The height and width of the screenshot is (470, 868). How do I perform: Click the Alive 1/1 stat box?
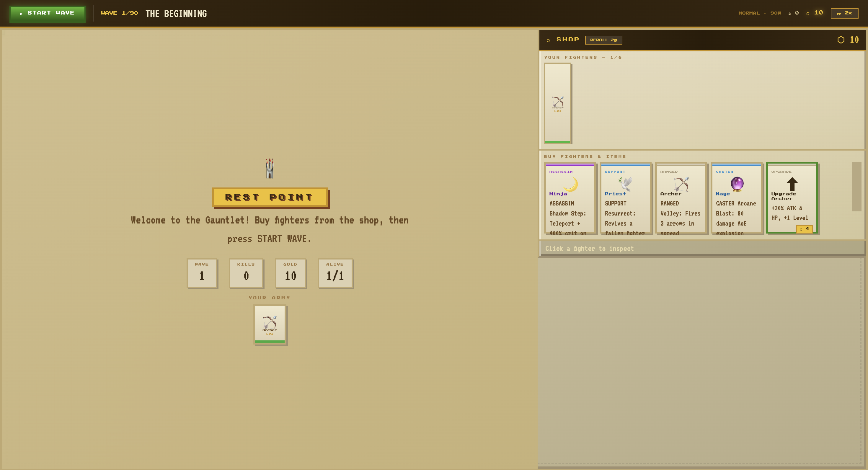pos(335,273)
